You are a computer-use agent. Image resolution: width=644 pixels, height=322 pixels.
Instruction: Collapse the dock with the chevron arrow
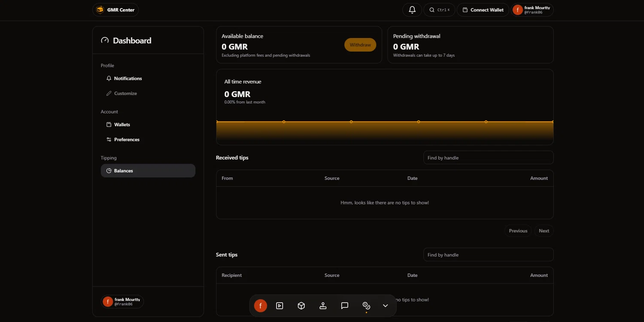coord(386,306)
